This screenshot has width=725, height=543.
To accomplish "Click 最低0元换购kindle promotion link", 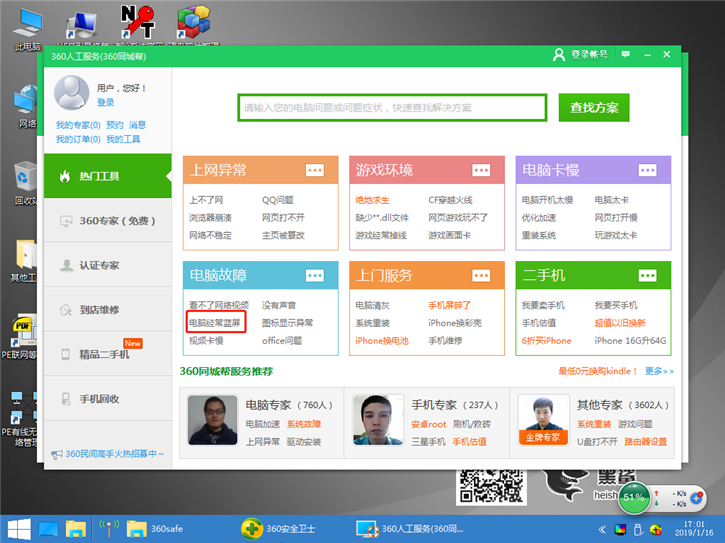I will (598, 371).
